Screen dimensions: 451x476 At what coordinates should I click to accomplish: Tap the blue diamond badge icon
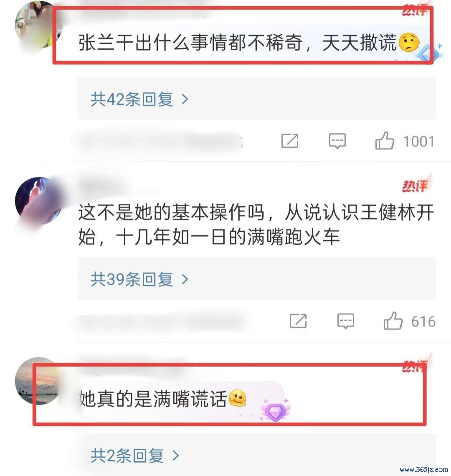coord(429,53)
